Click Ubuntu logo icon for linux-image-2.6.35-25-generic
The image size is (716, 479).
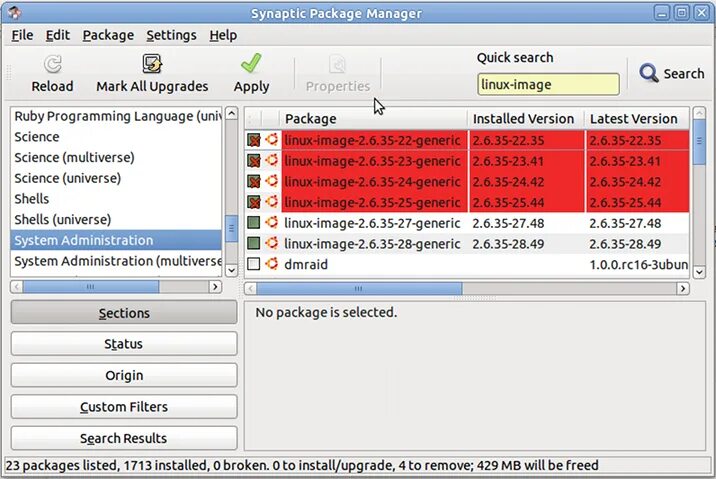pyautogui.click(x=272, y=202)
